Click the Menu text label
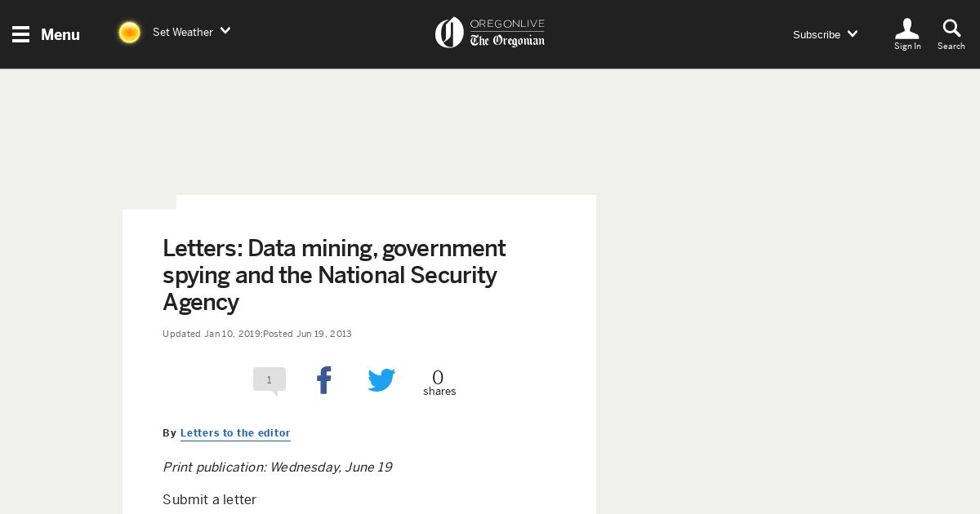This screenshot has width=980, height=514. click(60, 34)
